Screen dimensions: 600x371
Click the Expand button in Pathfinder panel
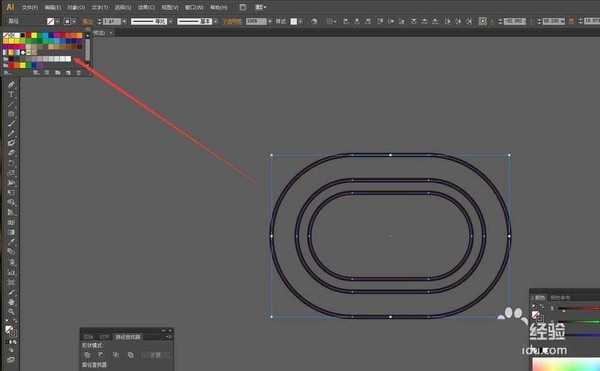click(155, 355)
